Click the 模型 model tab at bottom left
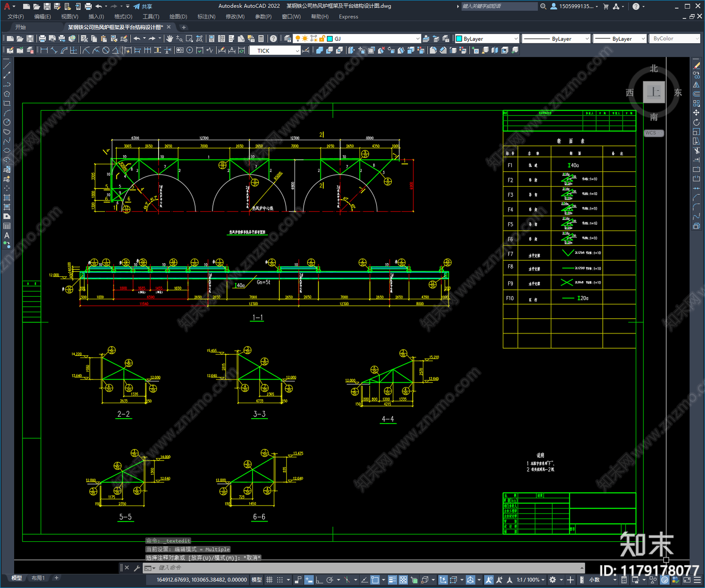 (x=17, y=578)
